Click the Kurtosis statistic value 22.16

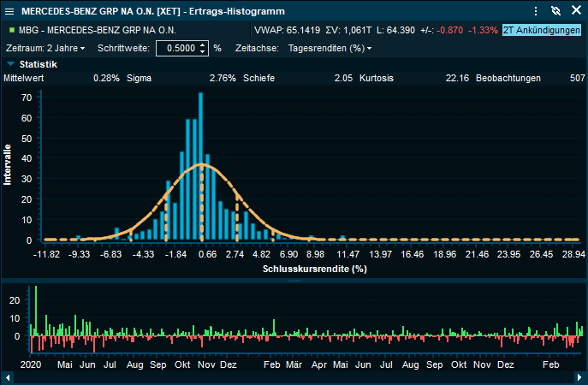click(x=456, y=78)
